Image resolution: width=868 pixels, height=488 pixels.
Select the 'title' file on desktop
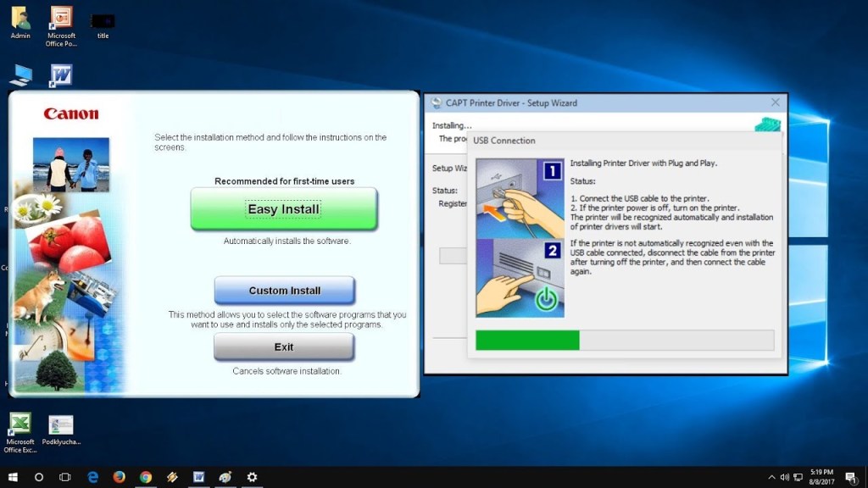103,21
